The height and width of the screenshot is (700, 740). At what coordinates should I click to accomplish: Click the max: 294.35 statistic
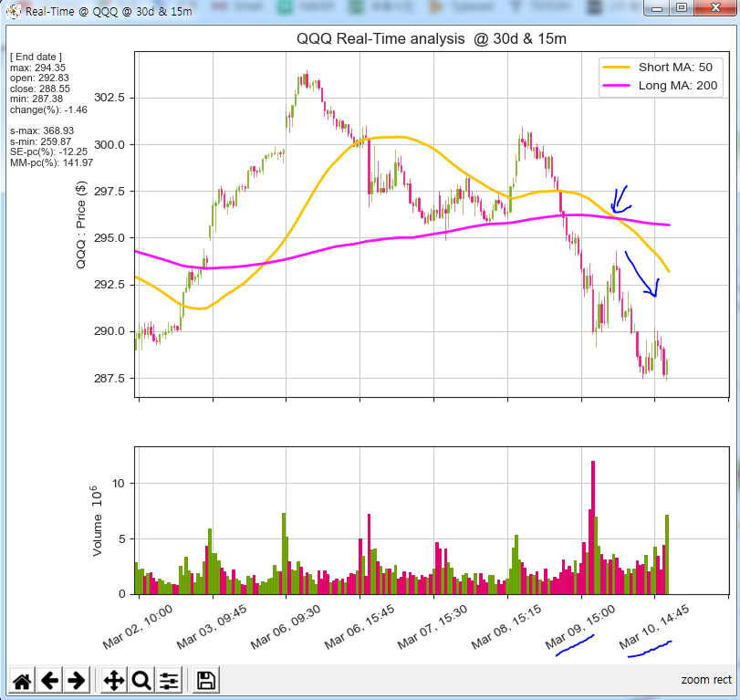coord(37,68)
